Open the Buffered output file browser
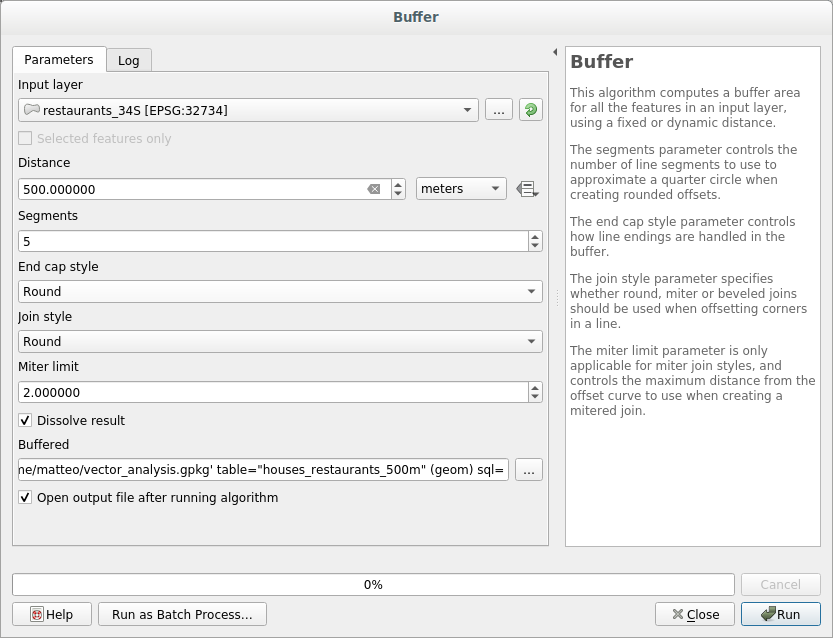This screenshot has width=833, height=638. (528, 469)
